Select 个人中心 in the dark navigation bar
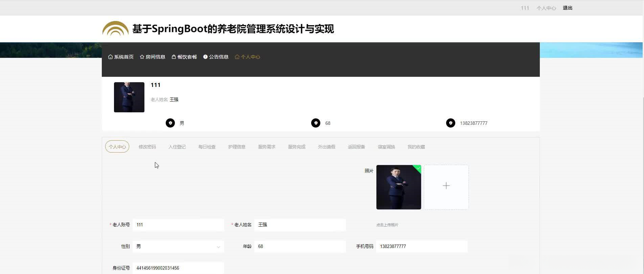Viewport: 644px width, 274px height. (x=248, y=57)
